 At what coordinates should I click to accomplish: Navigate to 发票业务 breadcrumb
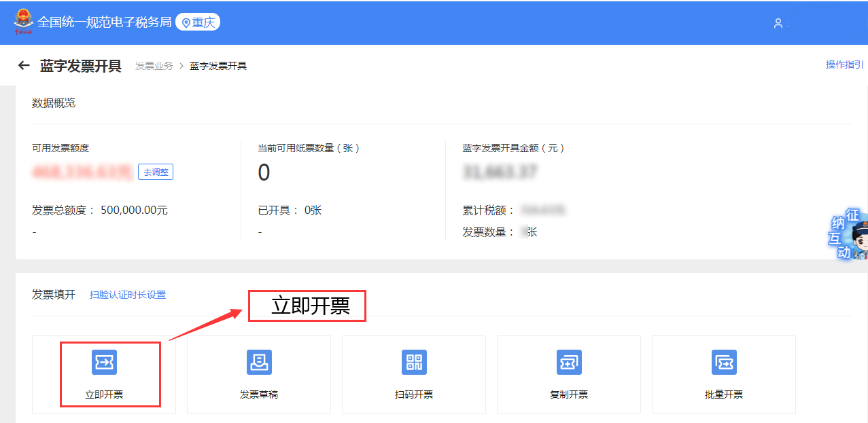[154, 66]
